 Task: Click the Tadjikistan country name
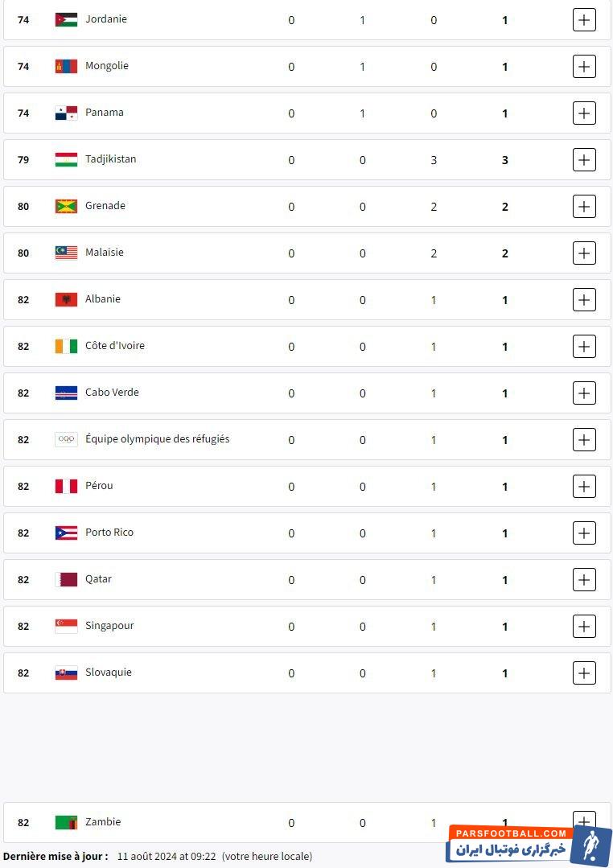tap(111, 159)
